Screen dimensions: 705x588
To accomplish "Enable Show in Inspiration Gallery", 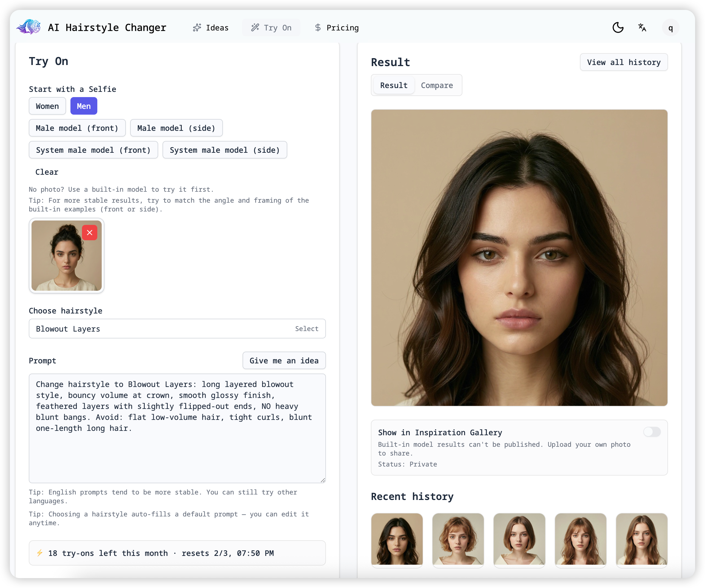I will 652,432.
